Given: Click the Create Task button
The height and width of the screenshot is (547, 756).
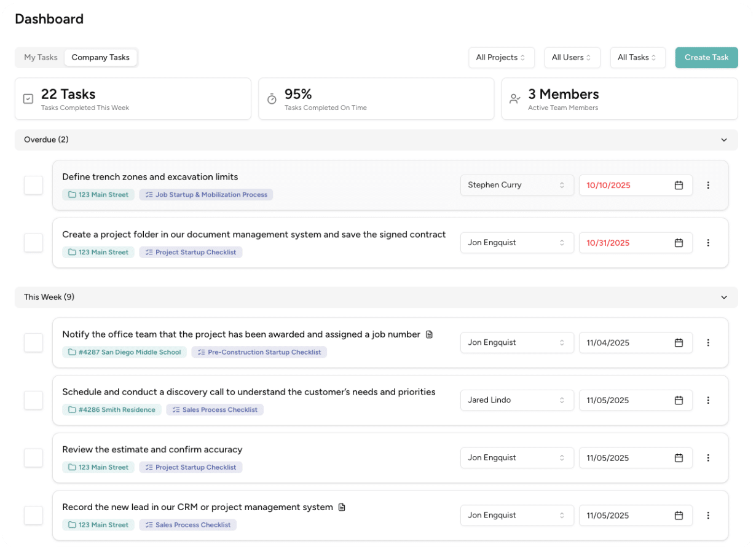Looking at the screenshot, I should (x=706, y=58).
